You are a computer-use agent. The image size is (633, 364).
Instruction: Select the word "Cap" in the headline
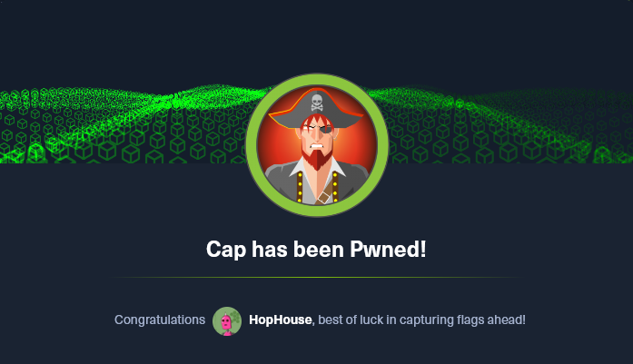(225, 250)
